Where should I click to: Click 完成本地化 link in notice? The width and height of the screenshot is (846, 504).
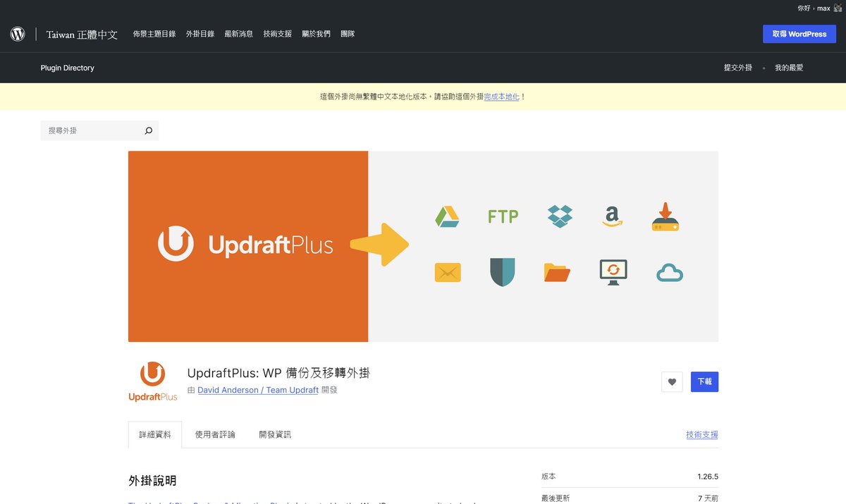[502, 97]
